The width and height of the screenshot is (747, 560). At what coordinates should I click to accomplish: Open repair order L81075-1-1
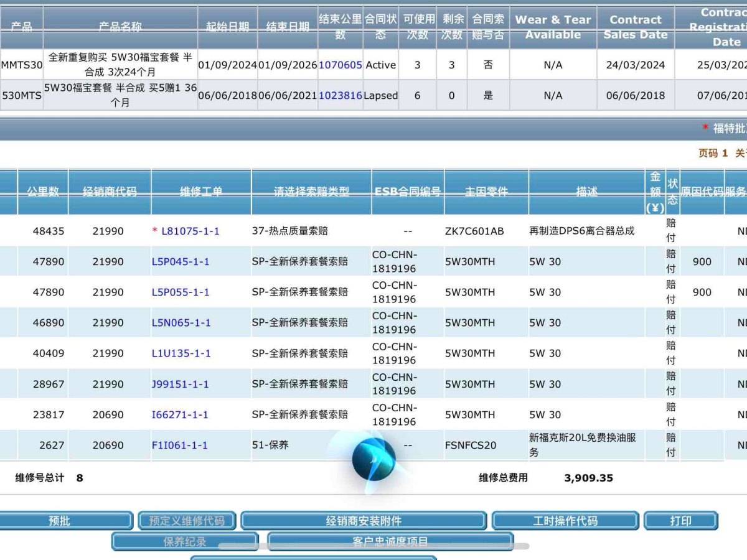pyautogui.click(x=190, y=231)
